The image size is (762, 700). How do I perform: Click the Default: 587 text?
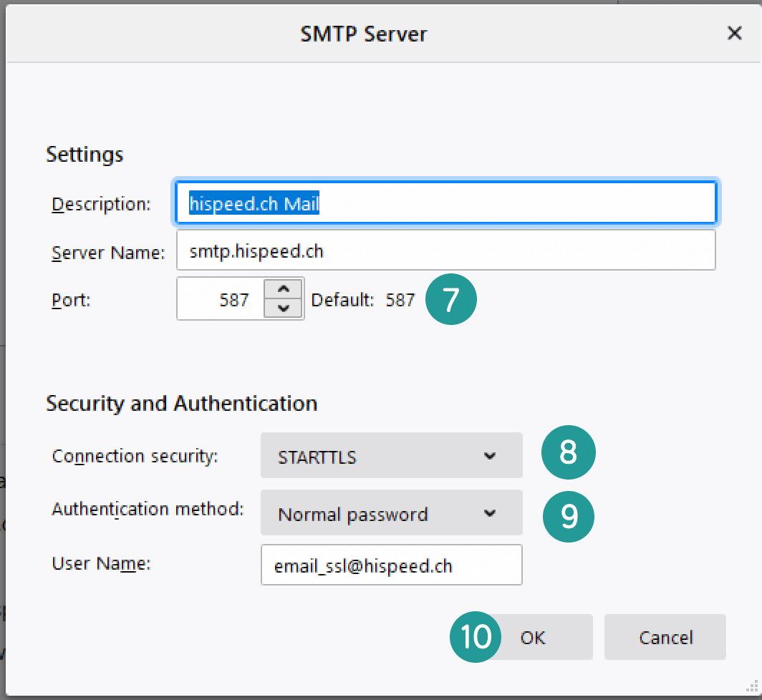click(x=363, y=300)
